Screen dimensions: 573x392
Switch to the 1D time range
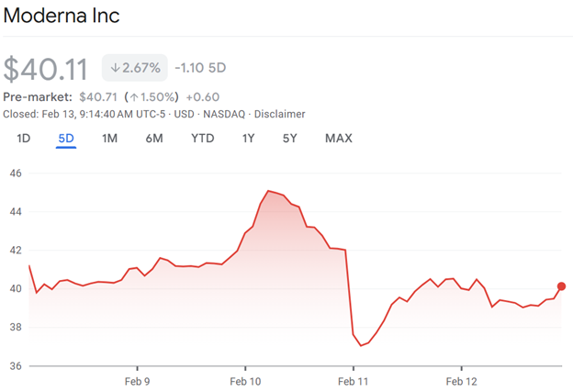click(x=24, y=139)
